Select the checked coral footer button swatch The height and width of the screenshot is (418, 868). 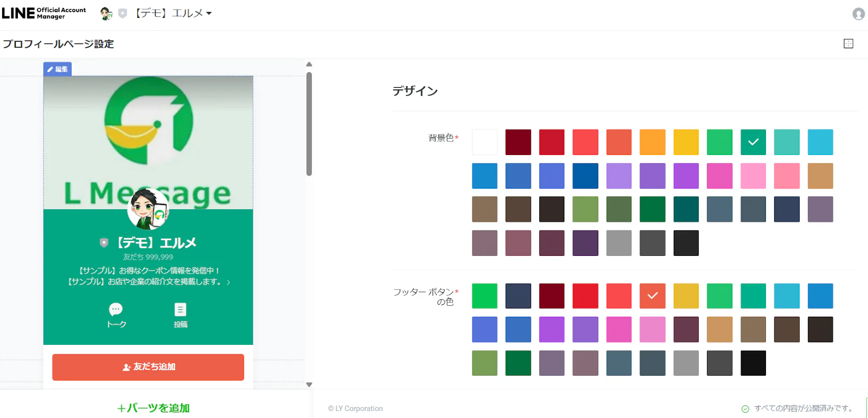(653, 296)
